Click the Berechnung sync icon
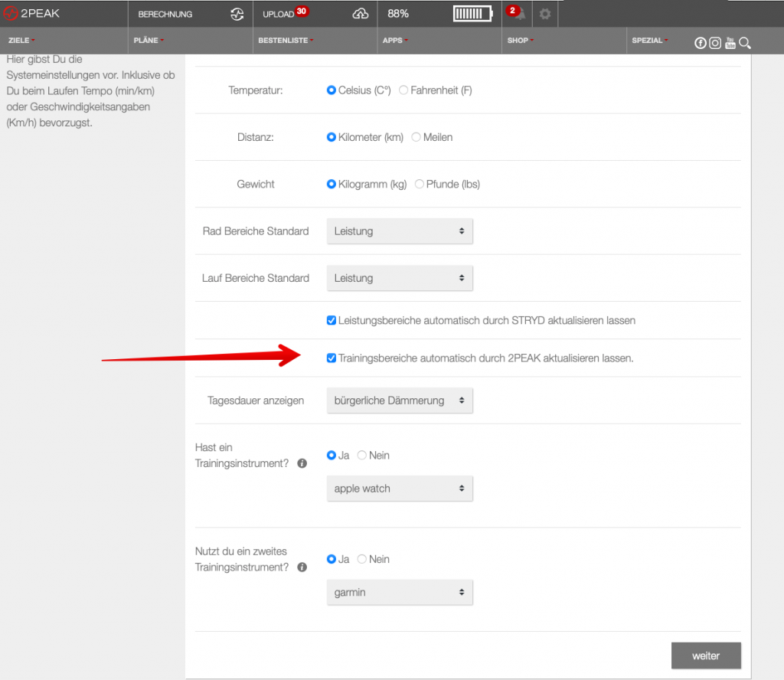Viewport: 784px width, 680px height. point(237,14)
